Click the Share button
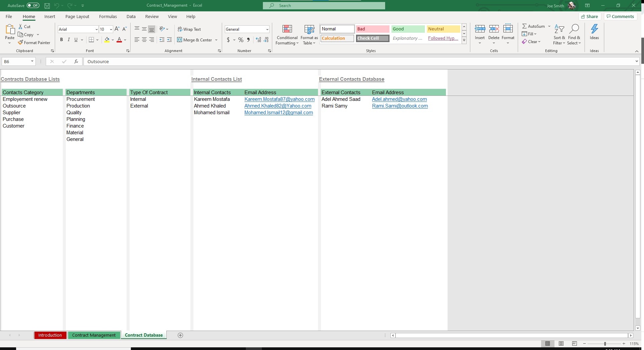The image size is (644, 350). pos(590,16)
